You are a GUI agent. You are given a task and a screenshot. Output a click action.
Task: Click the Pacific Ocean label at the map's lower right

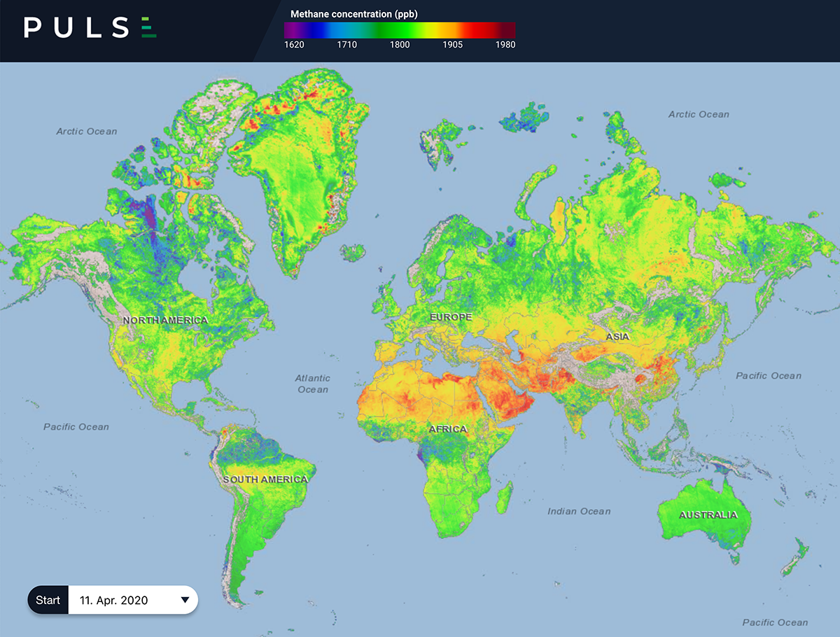point(775,622)
